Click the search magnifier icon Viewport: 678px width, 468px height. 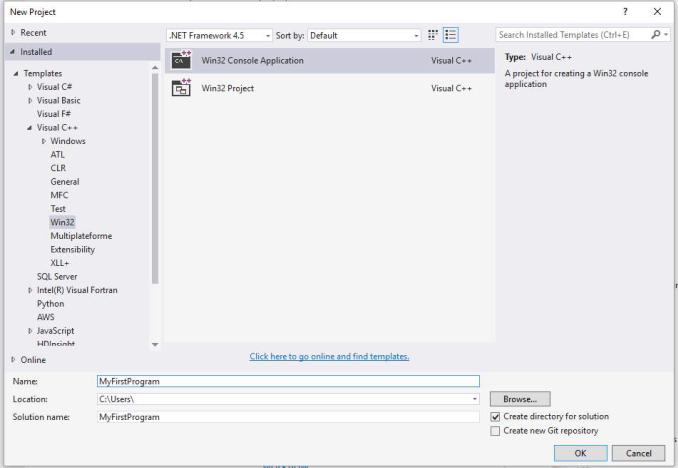pyautogui.click(x=656, y=35)
